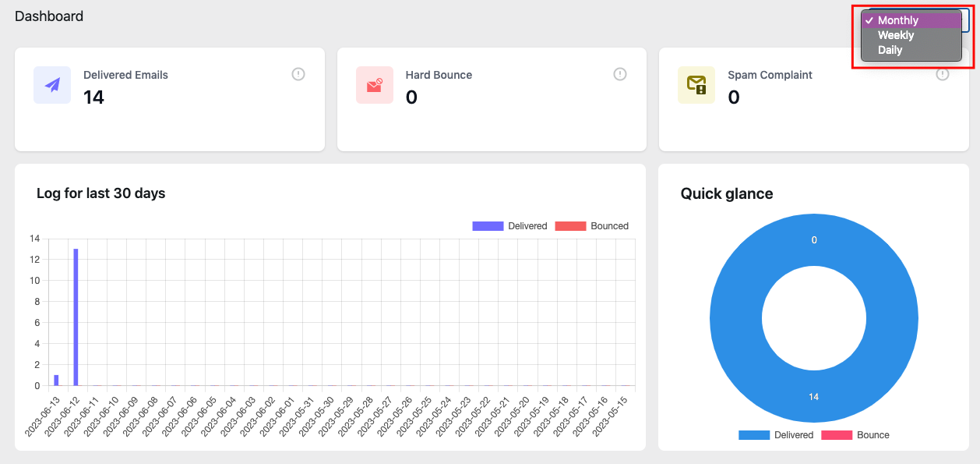Click the Hard Bounce label
The height and width of the screenshot is (464, 980).
[439, 75]
